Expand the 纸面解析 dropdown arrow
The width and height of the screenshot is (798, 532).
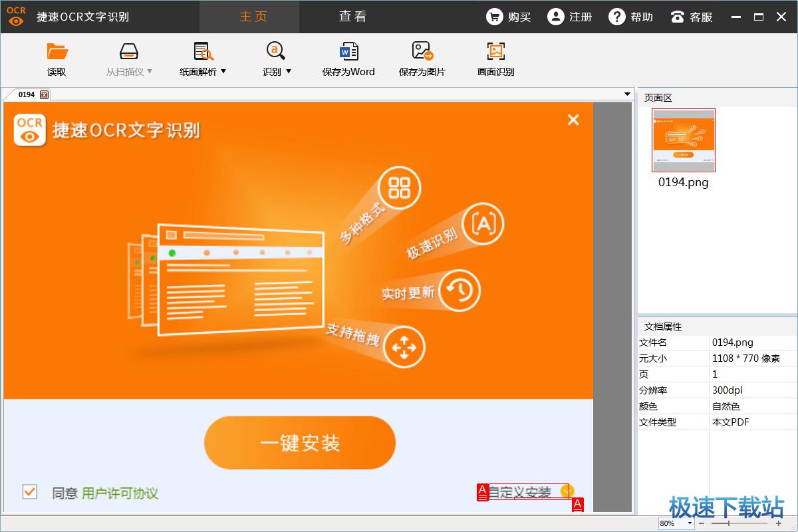223,71
